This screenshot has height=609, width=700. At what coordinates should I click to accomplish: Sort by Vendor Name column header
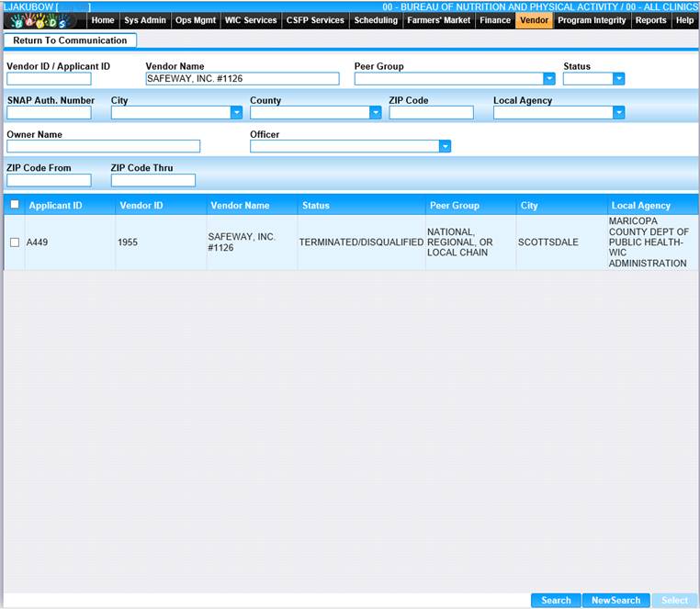point(240,206)
